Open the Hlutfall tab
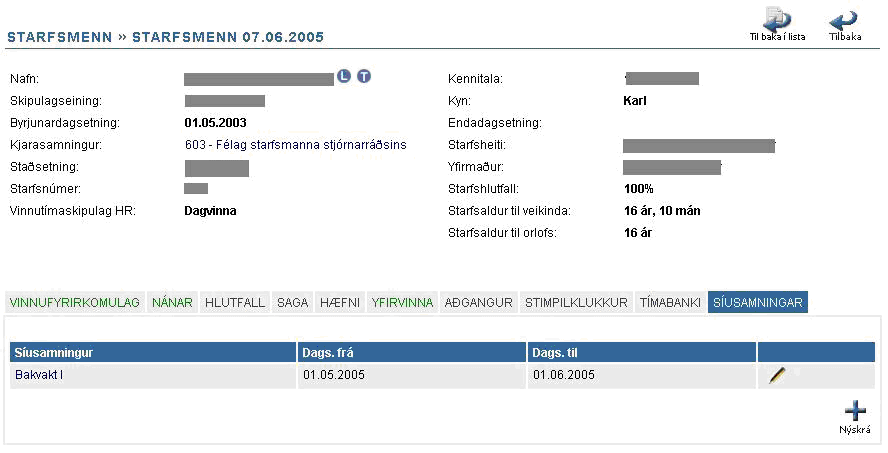This screenshot has width=888, height=453. tap(235, 302)
